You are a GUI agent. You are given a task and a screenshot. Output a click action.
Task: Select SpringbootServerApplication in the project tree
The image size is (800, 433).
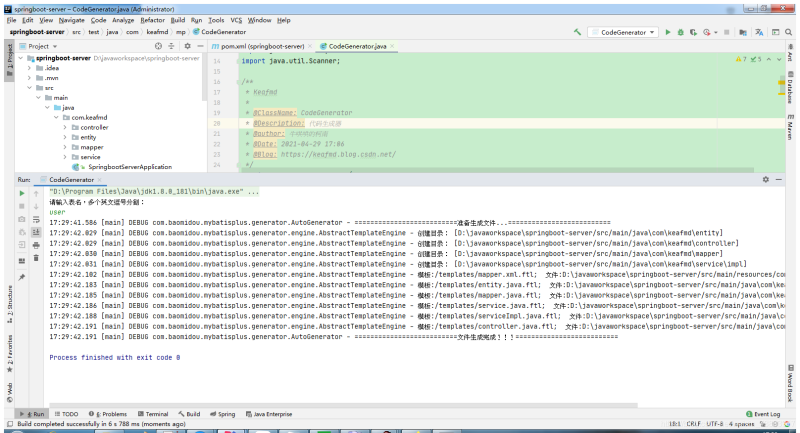130,167
